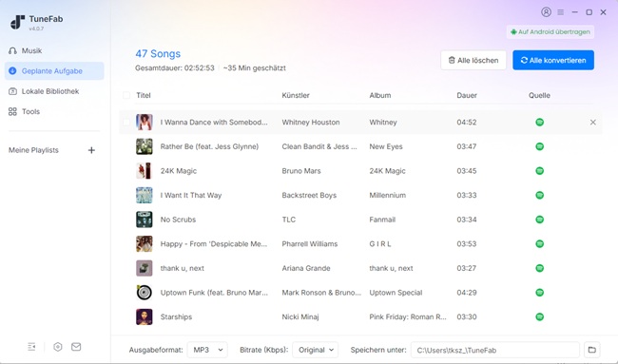Image resolution: width=618 pixels, height=364 pixels.
Task: Click No Scrubs album cover thumbnail
Action: click(145, 220)
